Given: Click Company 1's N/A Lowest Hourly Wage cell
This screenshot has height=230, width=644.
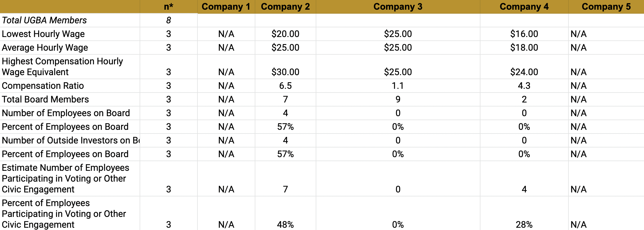Looking at the screenshot, I should point(226,34).
